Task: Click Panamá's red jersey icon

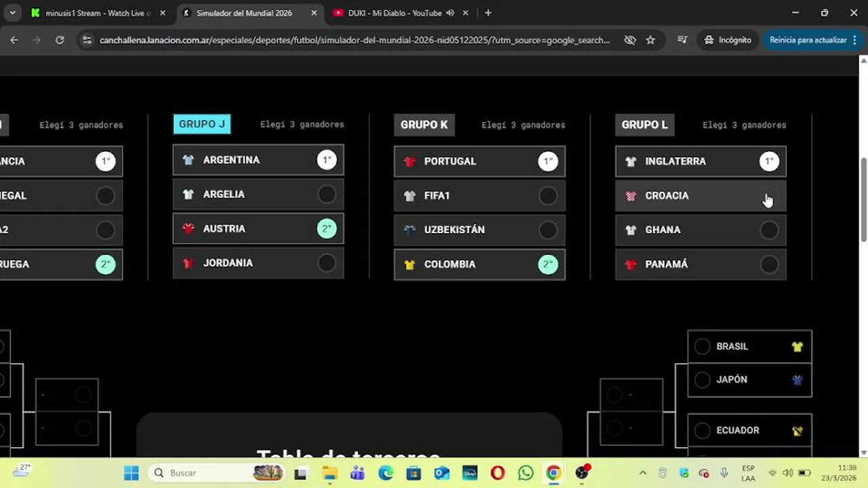Action: pos(631,264)
